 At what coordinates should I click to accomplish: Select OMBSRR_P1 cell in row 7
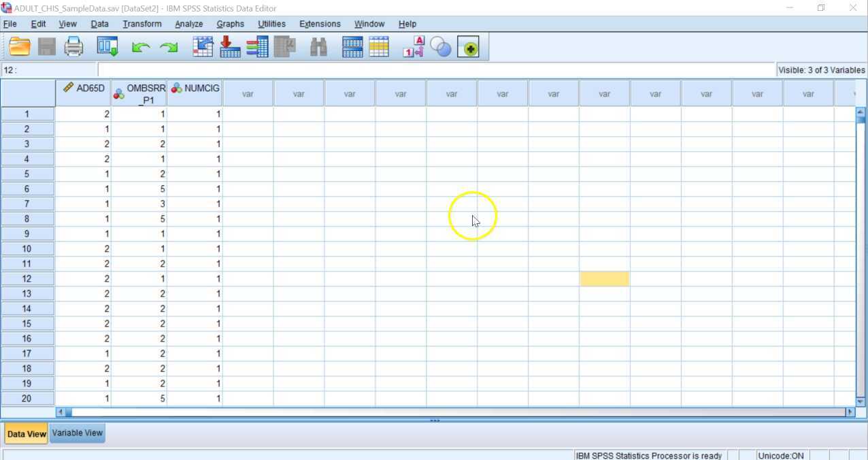[x=139, y=204]
